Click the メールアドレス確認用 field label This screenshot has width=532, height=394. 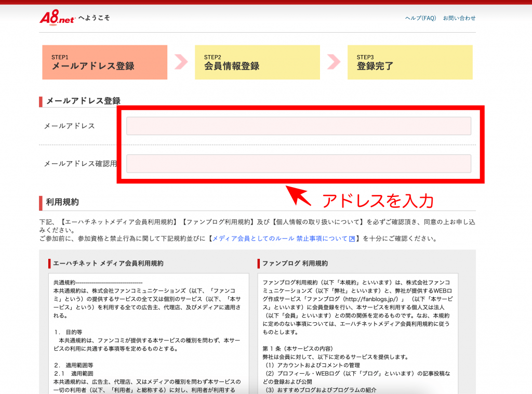pos(80,164)
